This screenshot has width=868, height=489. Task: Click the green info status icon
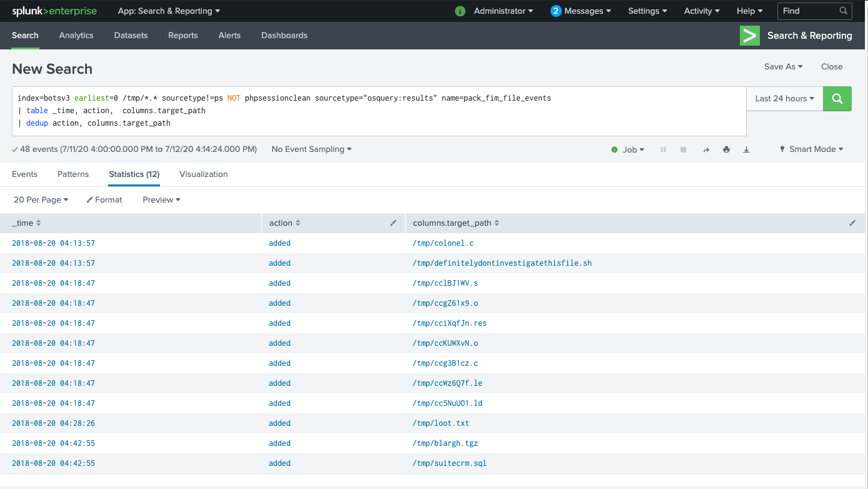[x=461, y=11]
